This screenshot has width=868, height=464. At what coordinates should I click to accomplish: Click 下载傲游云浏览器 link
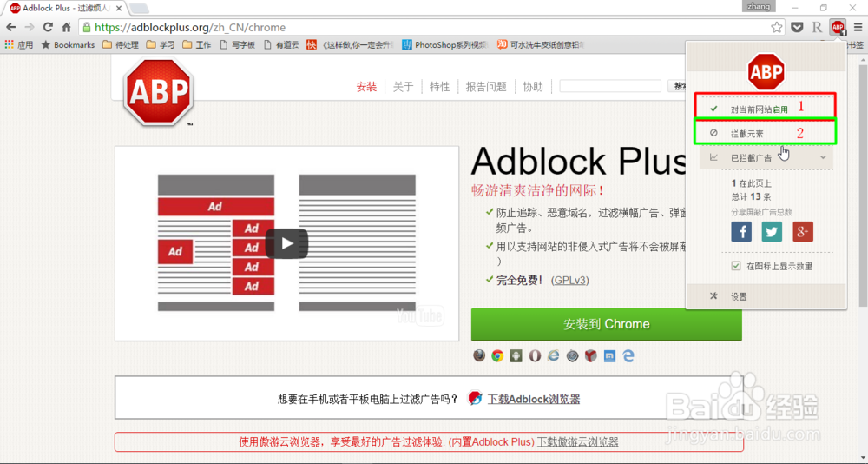click(x=577, y=441)
